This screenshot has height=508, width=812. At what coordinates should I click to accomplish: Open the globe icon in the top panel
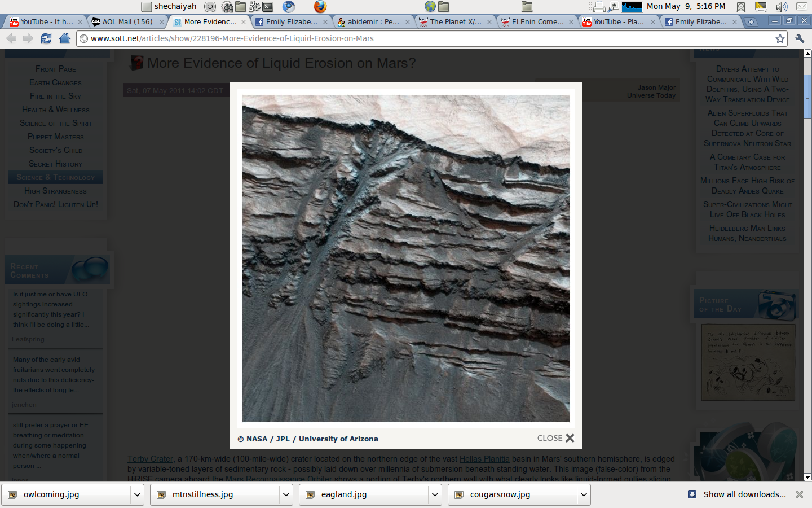430,7
